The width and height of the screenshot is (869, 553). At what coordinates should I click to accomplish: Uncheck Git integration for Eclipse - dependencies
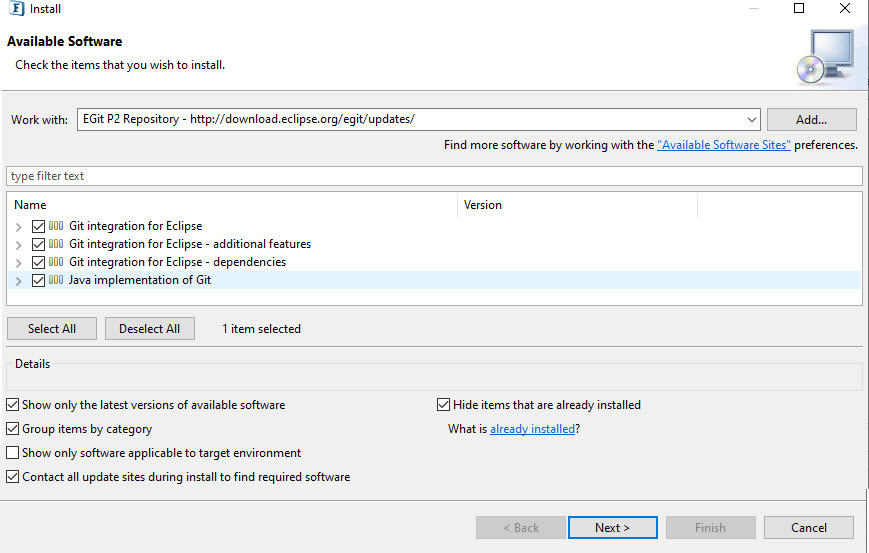38,262
